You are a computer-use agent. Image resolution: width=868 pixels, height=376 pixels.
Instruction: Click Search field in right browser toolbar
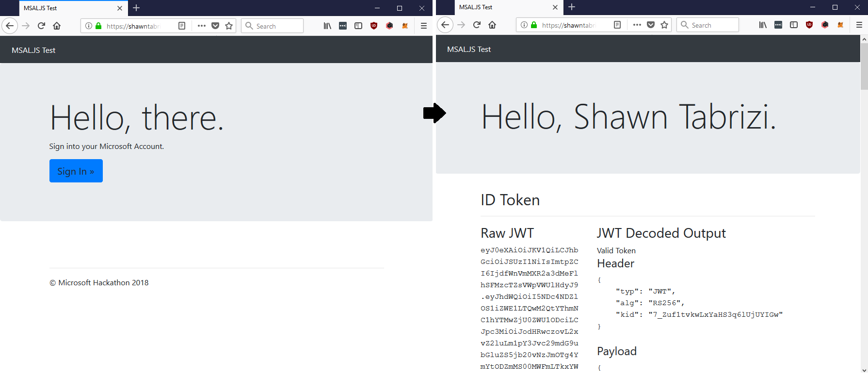pos(707,25)
